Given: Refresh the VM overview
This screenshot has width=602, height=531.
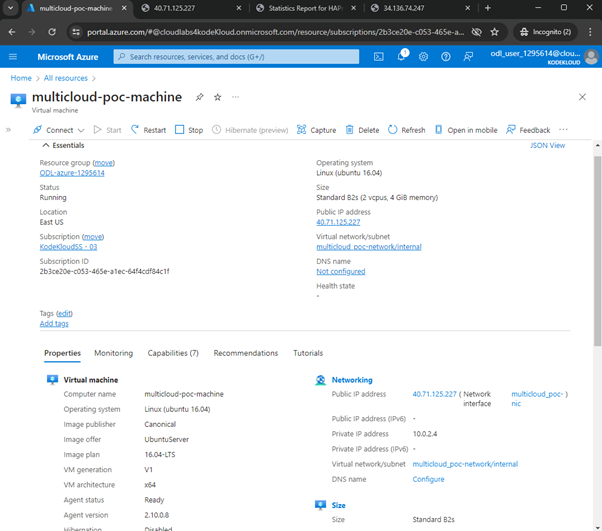Looking at the screenshot, I should tap(407, 130).
